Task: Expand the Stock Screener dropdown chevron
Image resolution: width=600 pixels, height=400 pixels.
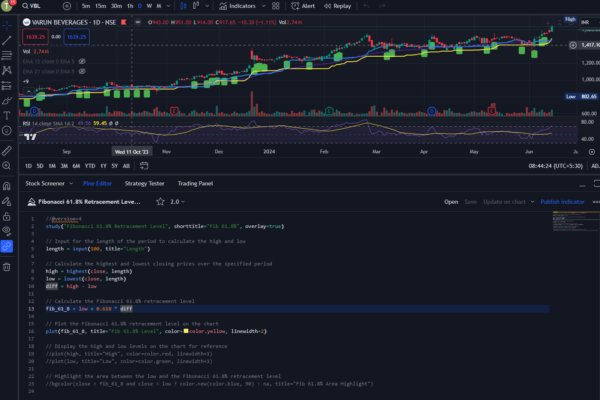Action: pos(71,183)
